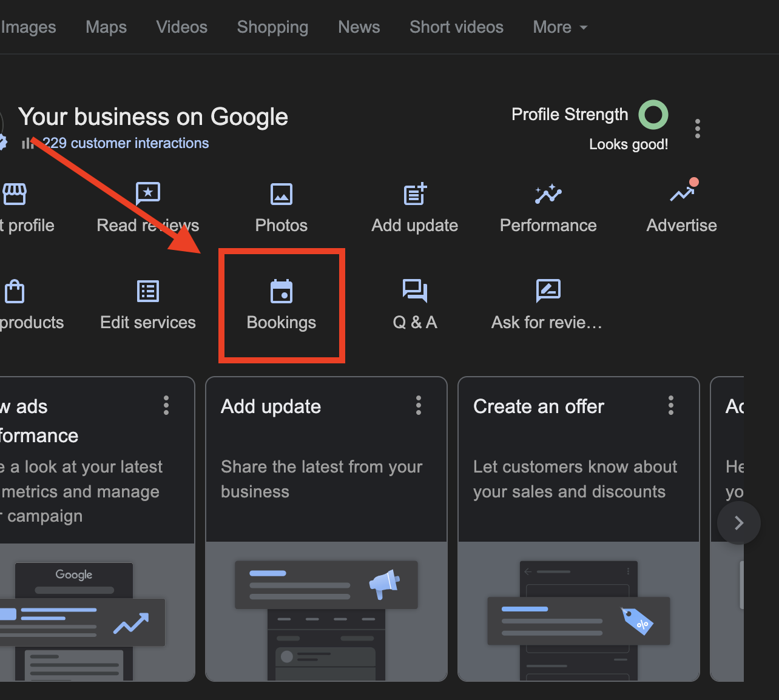This screenshot has width=779, height=700.
Task: Open the Photos icon
Action: (281, 194)
